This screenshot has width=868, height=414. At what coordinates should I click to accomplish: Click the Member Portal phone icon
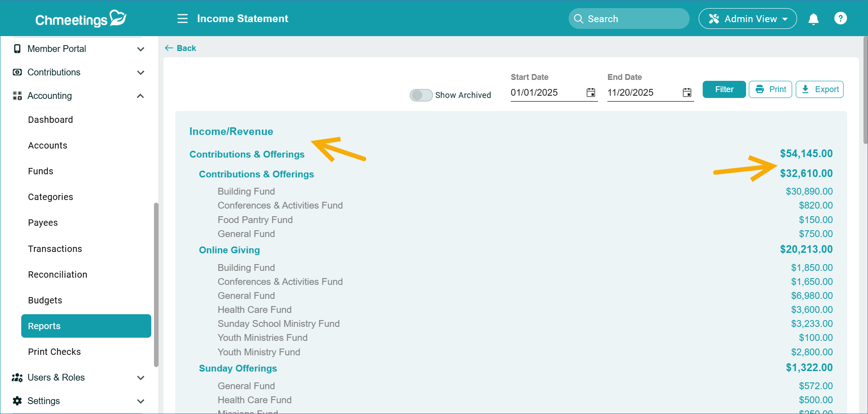(17, 48)
